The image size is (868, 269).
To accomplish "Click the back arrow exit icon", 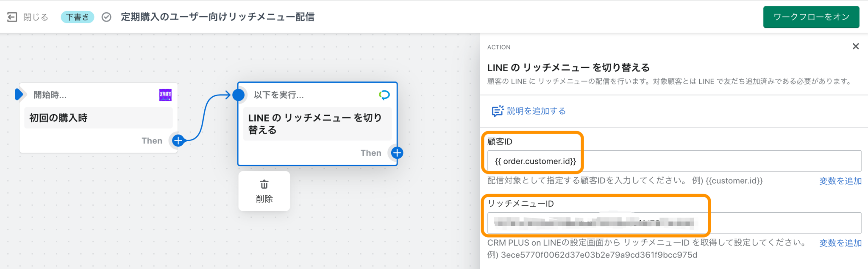I will point(12,17).
